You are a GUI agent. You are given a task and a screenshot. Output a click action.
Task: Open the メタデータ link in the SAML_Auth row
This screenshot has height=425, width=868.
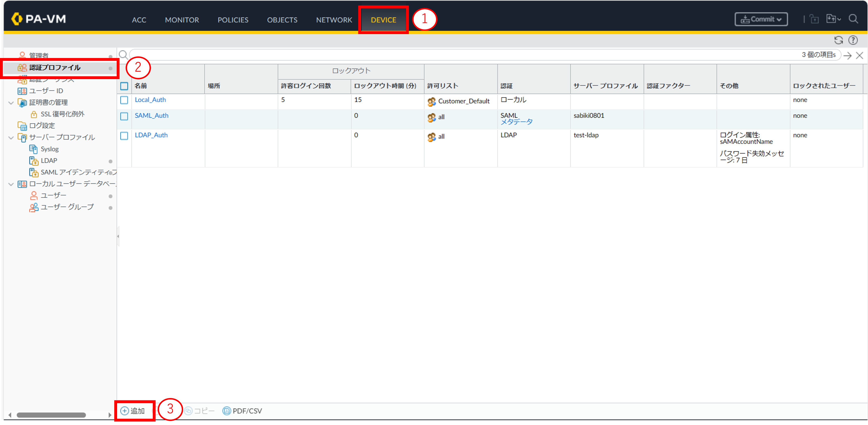[516, 122]
